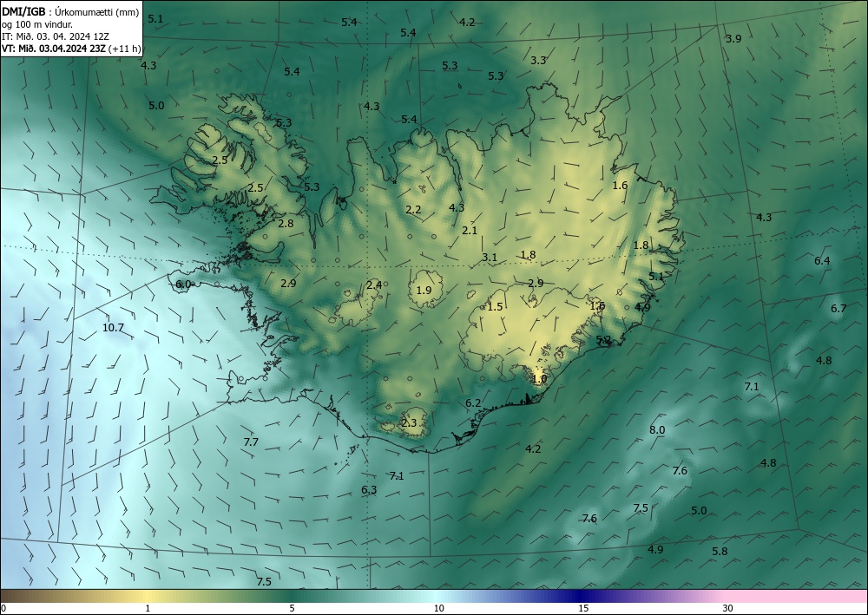The width and height of the screenshot is (868, 615).
Task: Select the 6.3 value south of the coast
Action: (x=369, y=490)
